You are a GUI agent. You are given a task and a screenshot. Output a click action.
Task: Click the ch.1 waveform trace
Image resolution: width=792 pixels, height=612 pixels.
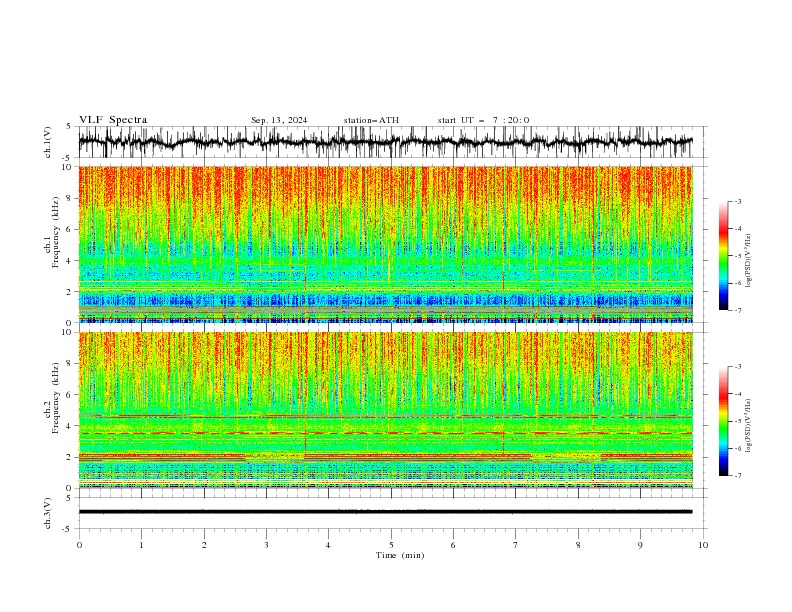385,142
